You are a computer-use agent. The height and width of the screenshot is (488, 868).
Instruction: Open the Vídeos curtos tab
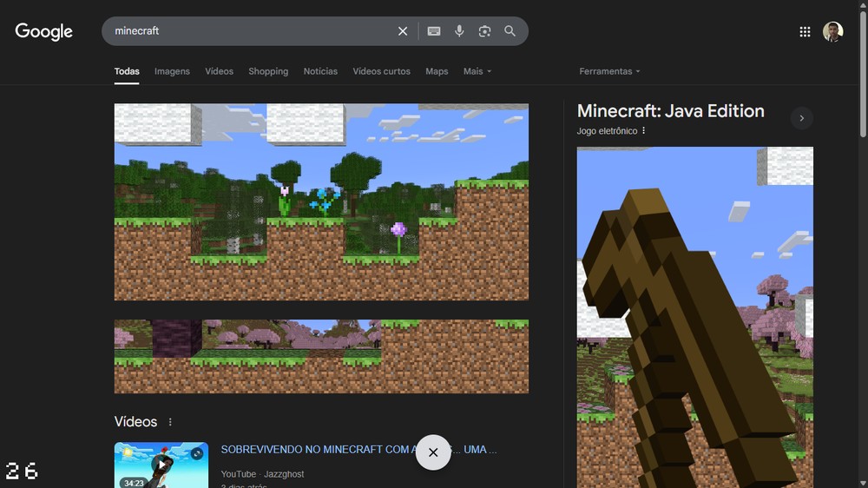pos(381,71)
